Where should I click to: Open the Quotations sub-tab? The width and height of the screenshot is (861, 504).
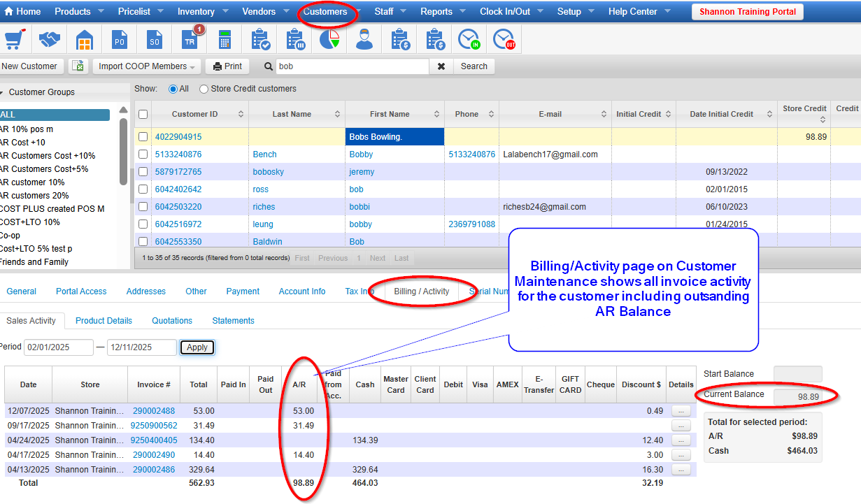pos(172,321)
